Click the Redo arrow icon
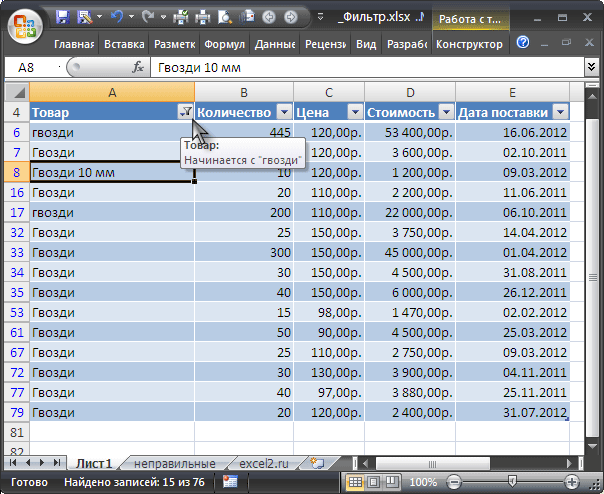The image size is (604, 494). 148,17
